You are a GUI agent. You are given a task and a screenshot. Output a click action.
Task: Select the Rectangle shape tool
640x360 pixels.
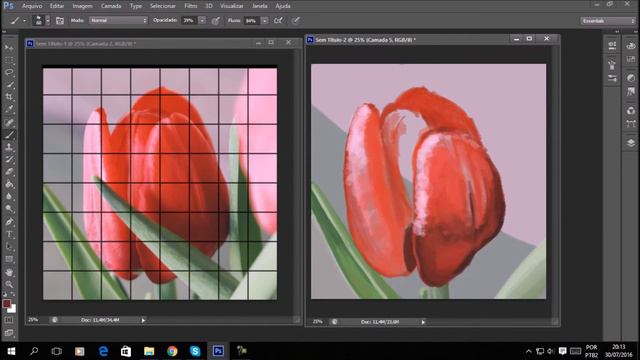[9, 259]
